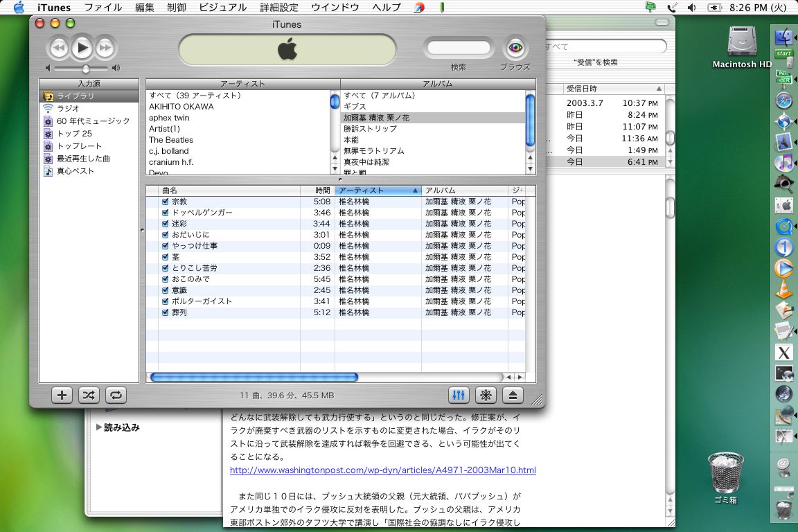Select The Beatles in artist list
This screenshot has width=798, height=532.
click(x=238, y=140)
